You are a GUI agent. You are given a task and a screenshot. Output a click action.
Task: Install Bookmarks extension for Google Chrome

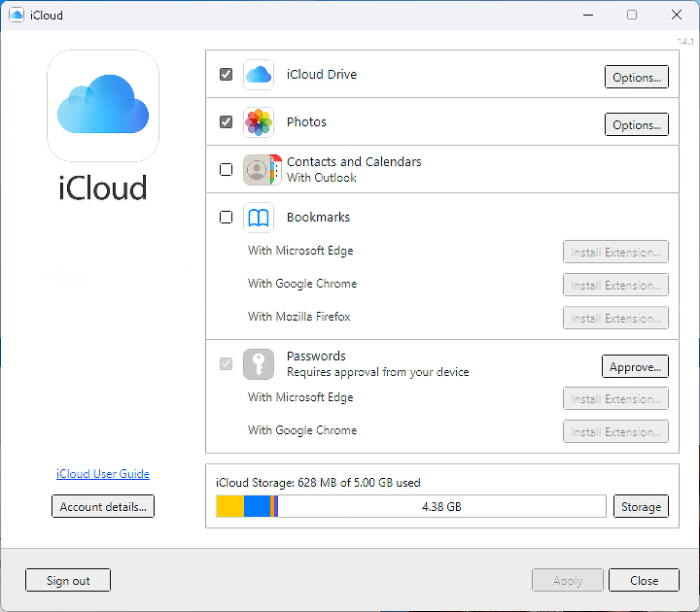(615, 285)
